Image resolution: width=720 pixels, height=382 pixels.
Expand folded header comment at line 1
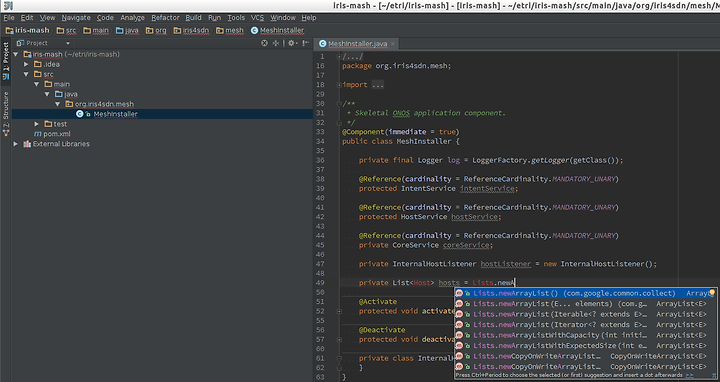[x=339, y=57]
